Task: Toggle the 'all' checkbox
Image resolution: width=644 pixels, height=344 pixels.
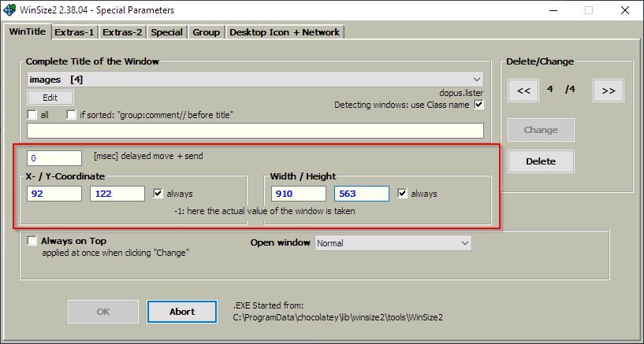Action: coord(32,115)
